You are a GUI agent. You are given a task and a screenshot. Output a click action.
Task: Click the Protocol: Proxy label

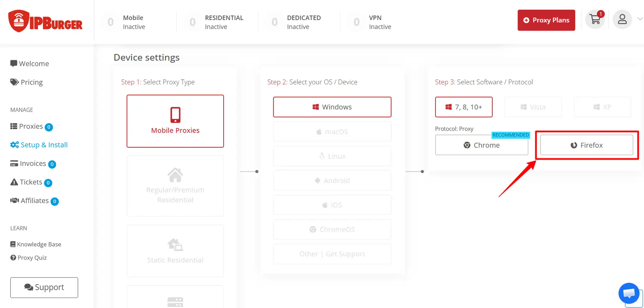(454, 129)
